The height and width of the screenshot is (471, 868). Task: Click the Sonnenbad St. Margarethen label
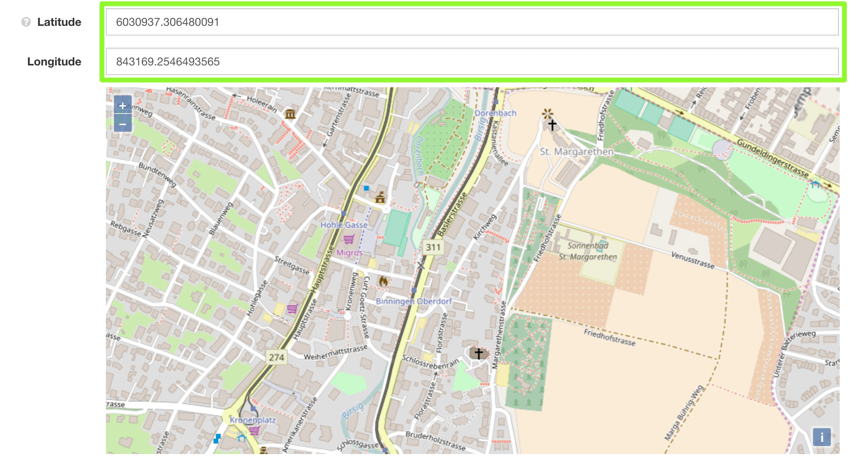click(x=588, y=251)
